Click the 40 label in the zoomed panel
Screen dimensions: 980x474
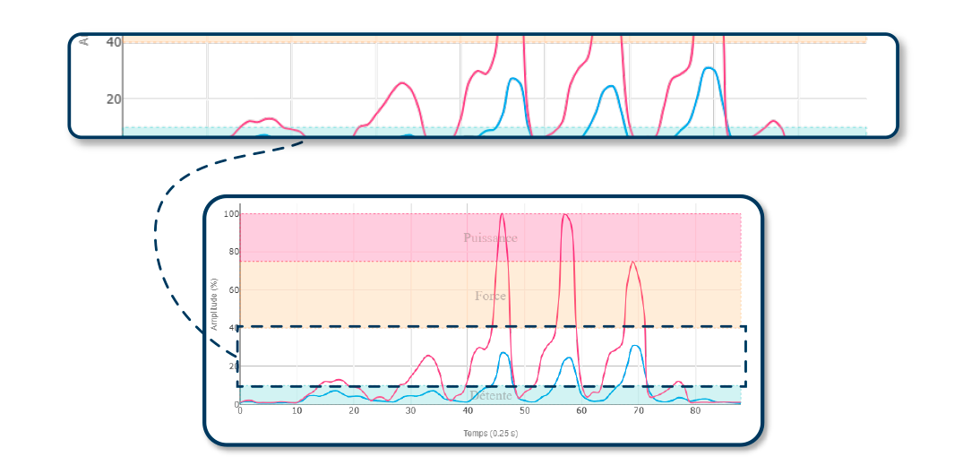point(113,42)
